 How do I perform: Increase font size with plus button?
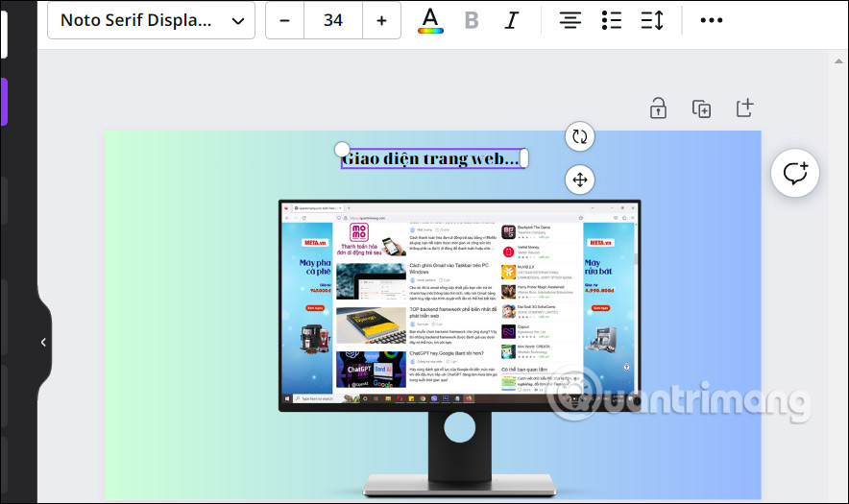click(381, 20)
